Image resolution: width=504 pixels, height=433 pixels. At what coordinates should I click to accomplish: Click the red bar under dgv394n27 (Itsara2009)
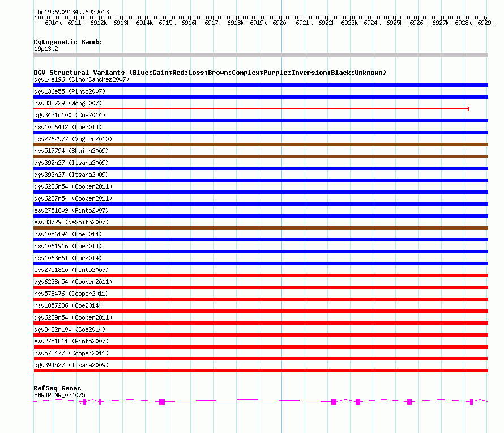[x=260, y=371]
